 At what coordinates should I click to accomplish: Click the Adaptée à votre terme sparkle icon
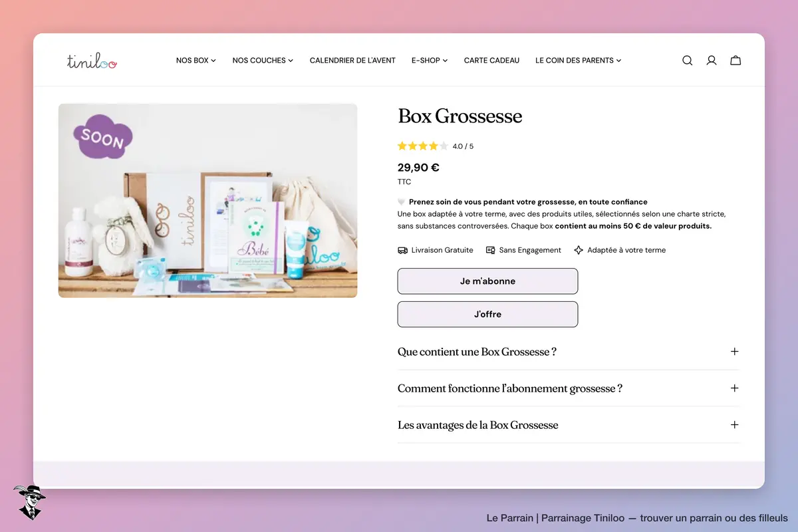click(x=579, y=250)
